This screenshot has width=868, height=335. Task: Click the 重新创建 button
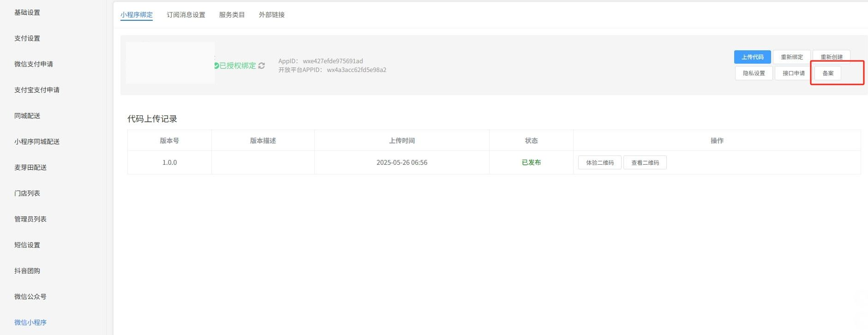[831, 57]
